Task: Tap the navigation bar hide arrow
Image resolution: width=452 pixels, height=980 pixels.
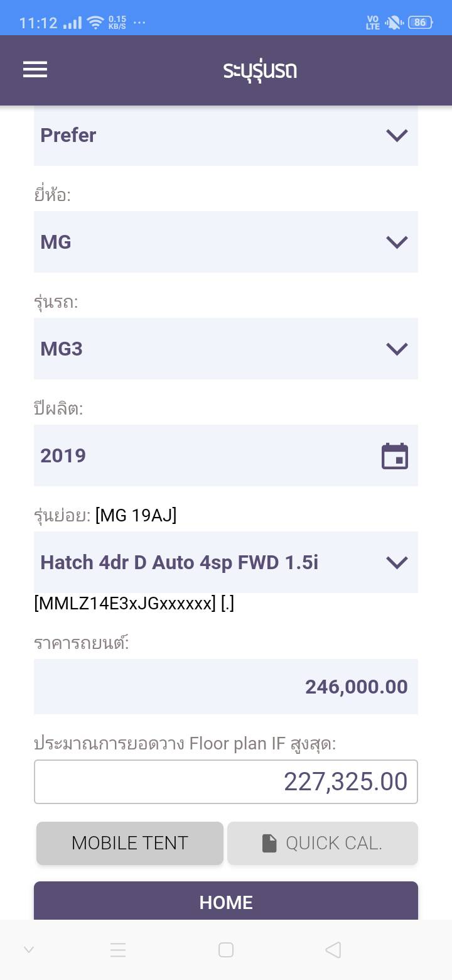Action: click(x=29, y=950)
